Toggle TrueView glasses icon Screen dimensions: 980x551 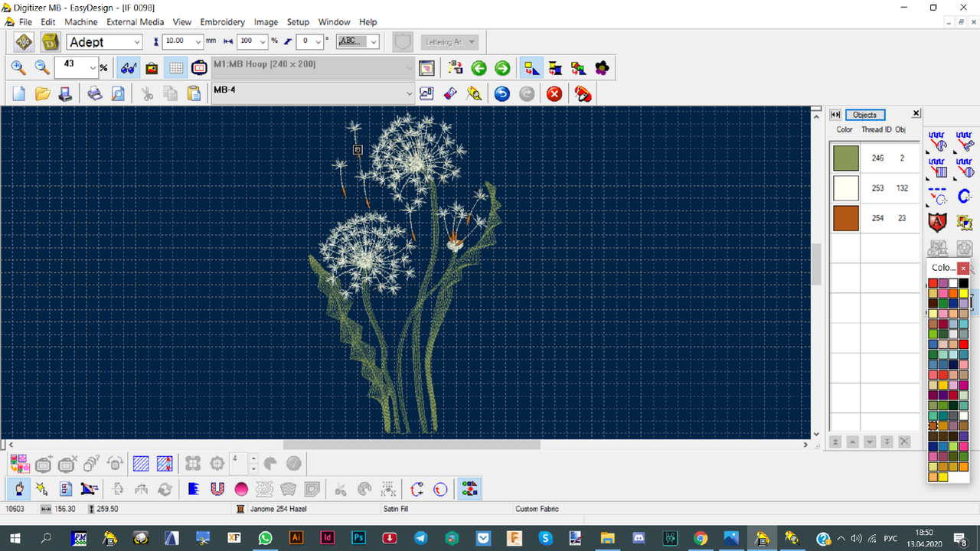coord(129,68)
